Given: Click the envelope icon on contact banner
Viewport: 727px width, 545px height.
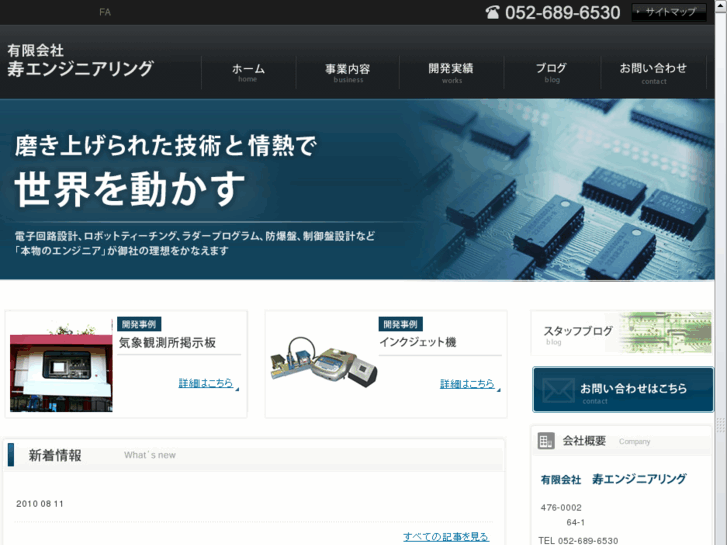Looking at the screenshot, I should tap(558, 390).
